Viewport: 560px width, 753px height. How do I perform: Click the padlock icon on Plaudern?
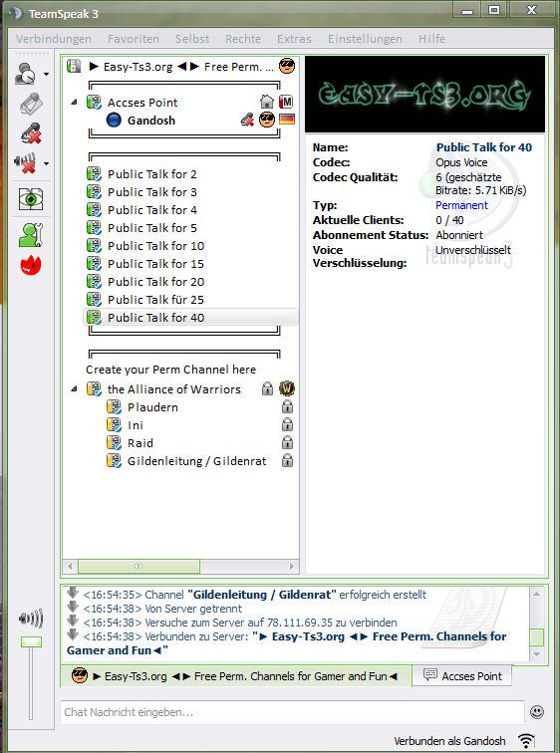pyautogui.click(x=287, y=406)
